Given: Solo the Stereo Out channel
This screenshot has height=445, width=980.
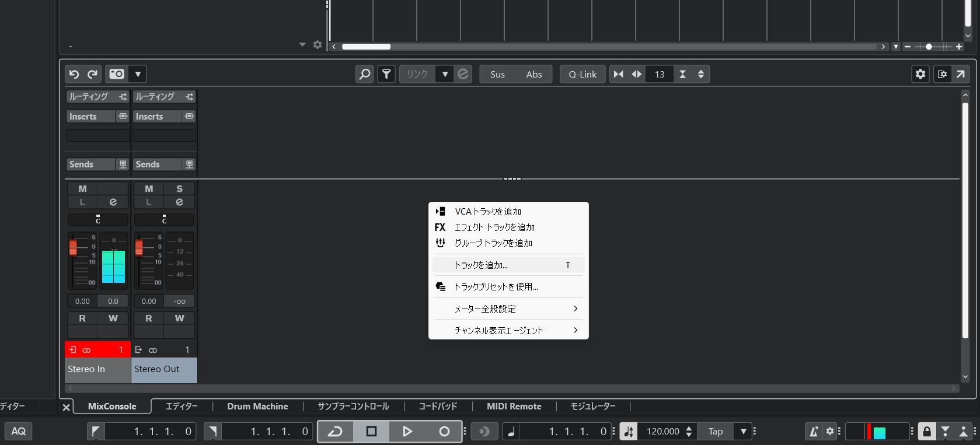Looking at the screenshot, I should pyautogui.click(x=179, y=188).
